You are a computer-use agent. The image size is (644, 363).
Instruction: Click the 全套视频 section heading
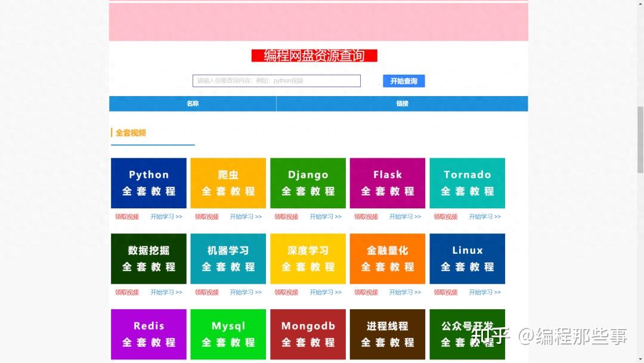click(131, 133)
